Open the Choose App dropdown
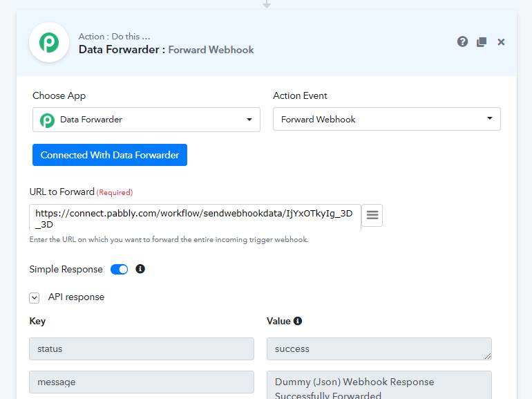The image size is (532, 399). [x=146, y=120]
